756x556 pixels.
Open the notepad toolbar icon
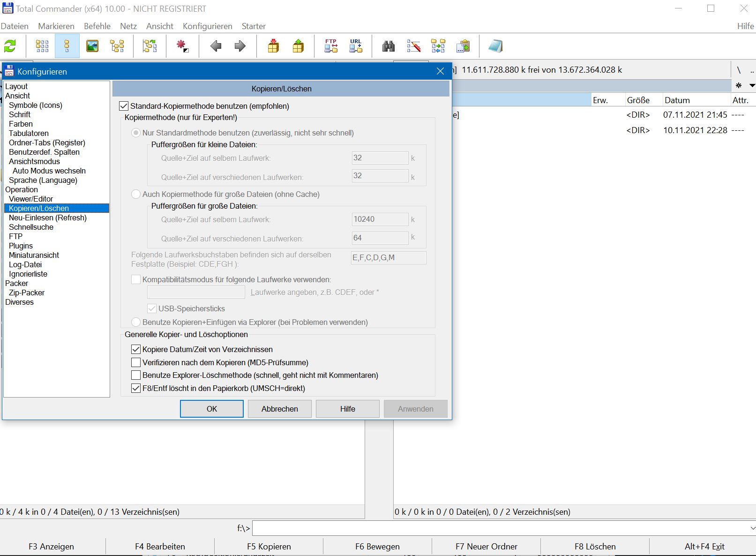(495, 46)
